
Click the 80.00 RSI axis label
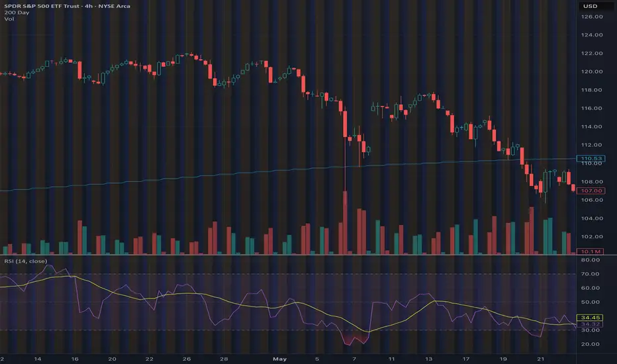591,260
